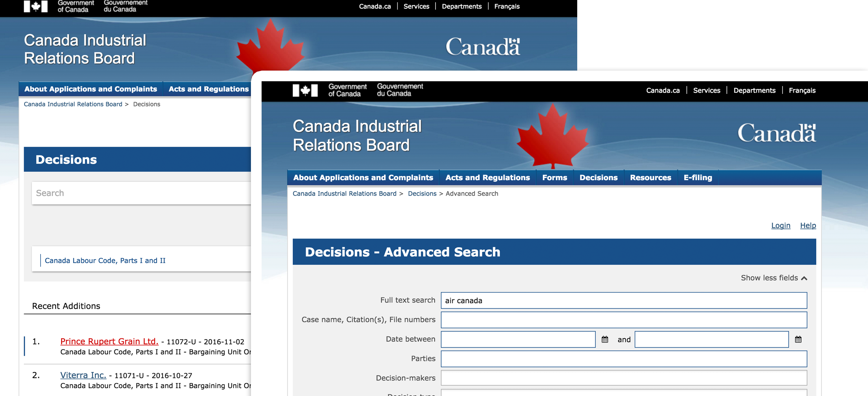Click Decisions breadcrumb link in Advanced Search
Image resolution: width=868 pixels, height=396 pixels.
[422, 194]
